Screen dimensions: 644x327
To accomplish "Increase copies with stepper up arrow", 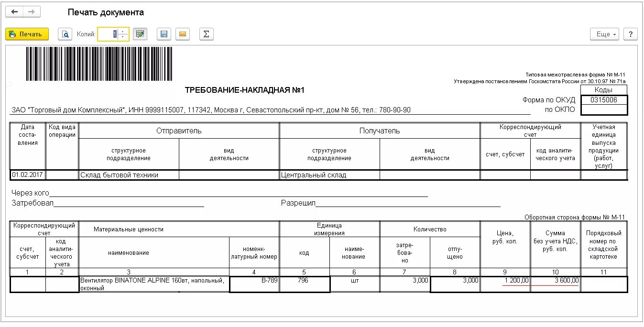I will (123, 32).
